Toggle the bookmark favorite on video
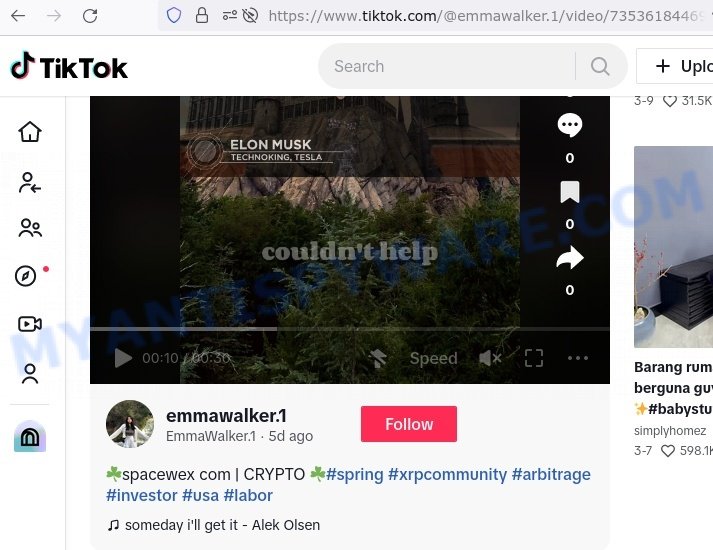713x550 pixels. (570, 192)
